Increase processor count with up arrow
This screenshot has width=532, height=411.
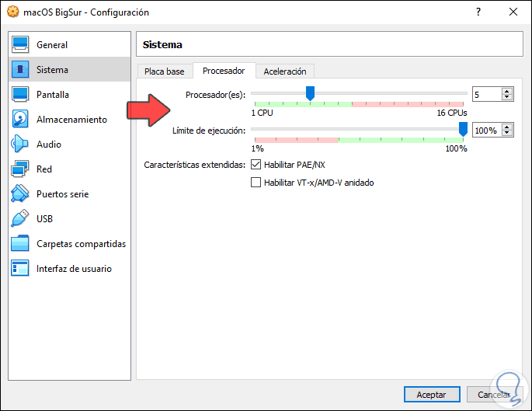[507, 92]
